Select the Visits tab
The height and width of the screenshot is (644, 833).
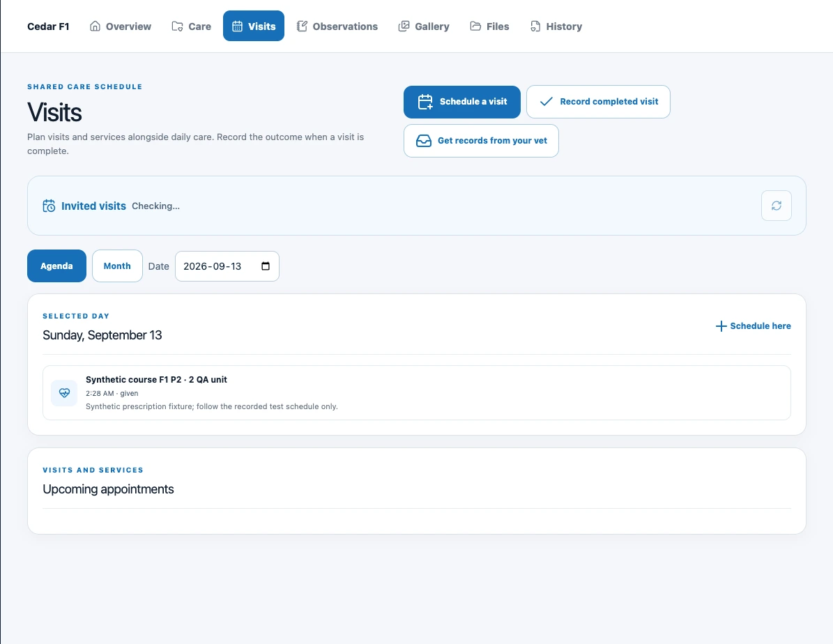pos(254,26)
